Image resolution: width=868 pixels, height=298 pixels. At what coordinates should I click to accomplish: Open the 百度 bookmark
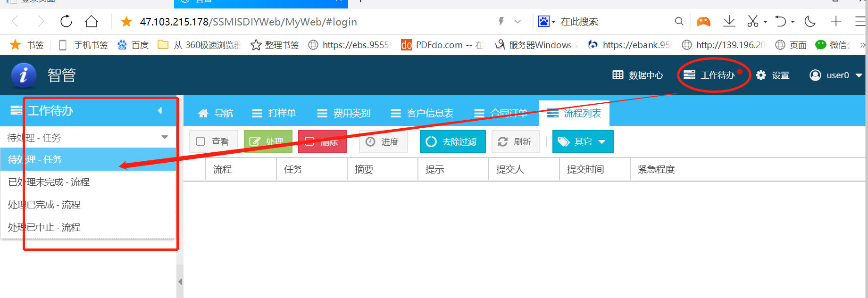(x=133, y=45)
